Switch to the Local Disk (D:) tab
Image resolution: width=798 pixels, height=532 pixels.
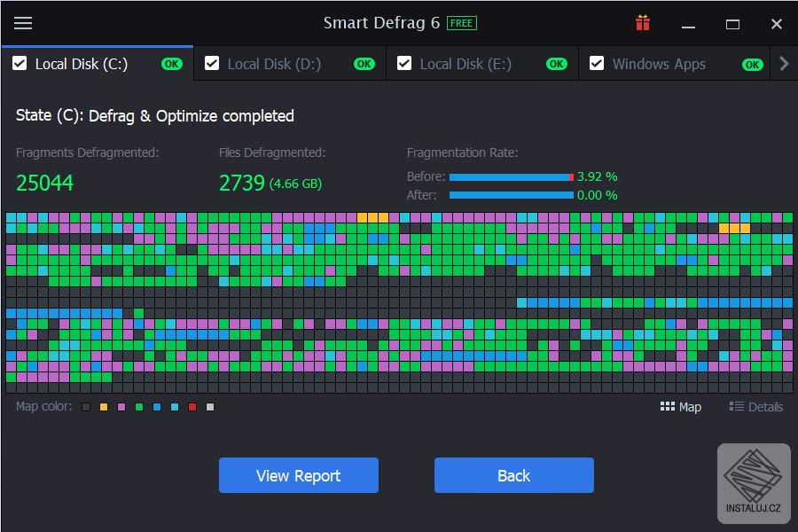290,64
